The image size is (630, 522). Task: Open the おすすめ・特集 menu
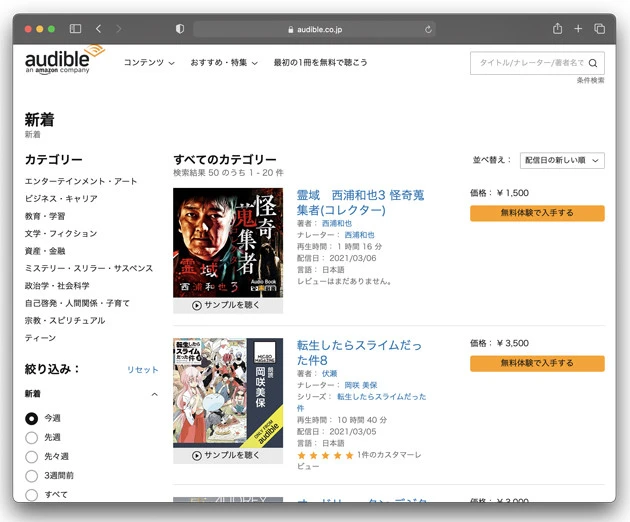224,62
